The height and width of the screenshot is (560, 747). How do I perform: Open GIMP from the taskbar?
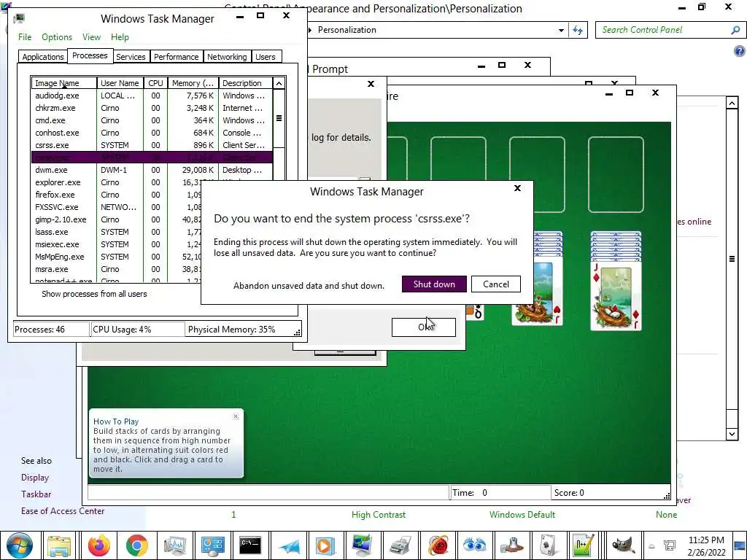coord(623,545)
